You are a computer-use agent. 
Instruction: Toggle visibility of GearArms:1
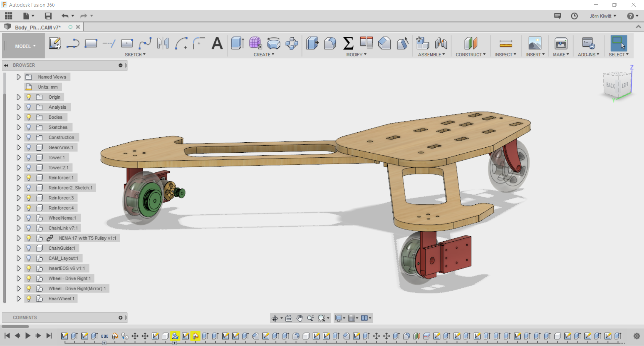[x=29, y=147]
